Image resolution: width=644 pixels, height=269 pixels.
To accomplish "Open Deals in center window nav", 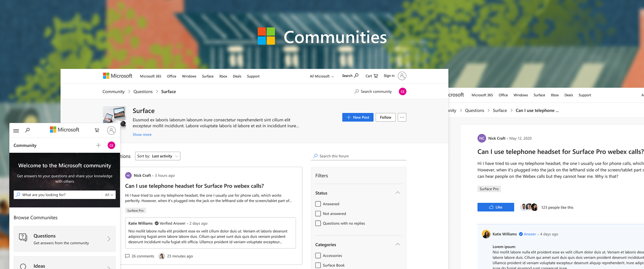I will click(x=237, y=76).
